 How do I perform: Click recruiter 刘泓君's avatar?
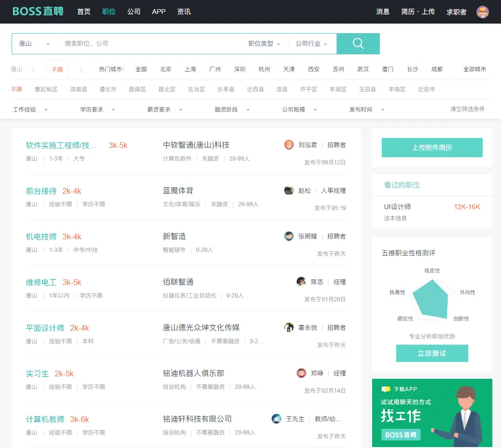coord(289,145)
